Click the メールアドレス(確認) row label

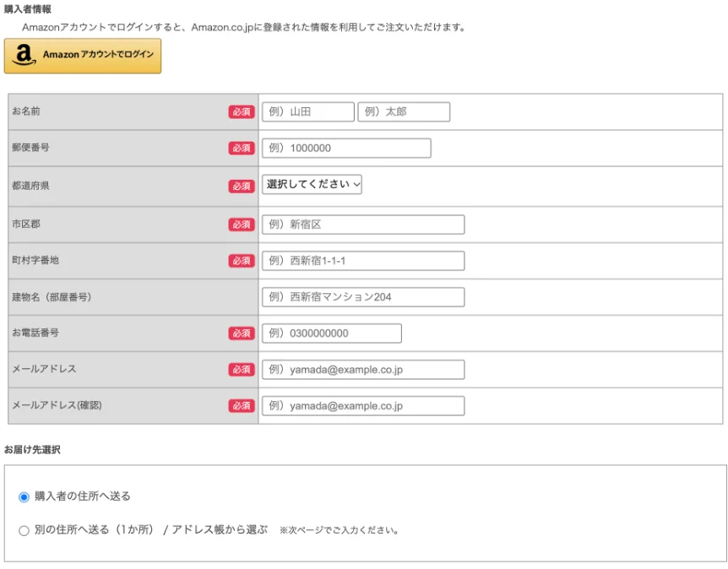click(57, 405)
